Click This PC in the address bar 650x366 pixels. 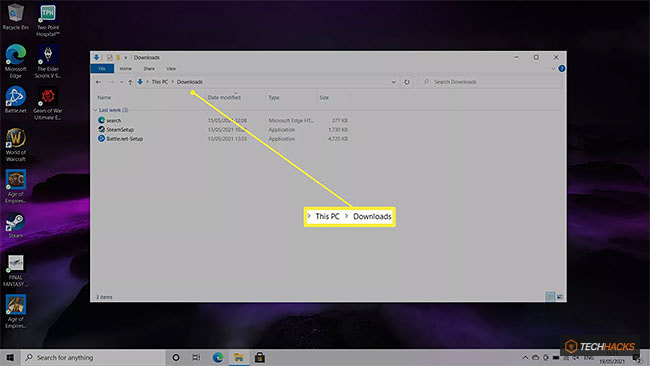point(160,82)
